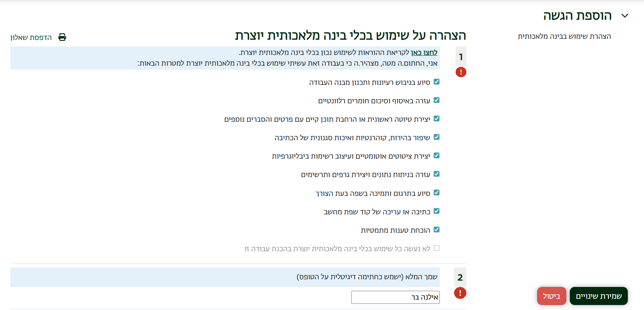Toggle סיוע בתרגום ותמיכה בשפה checkbox
This screenshot has width=644, height=310.
(x=436, y=193)
